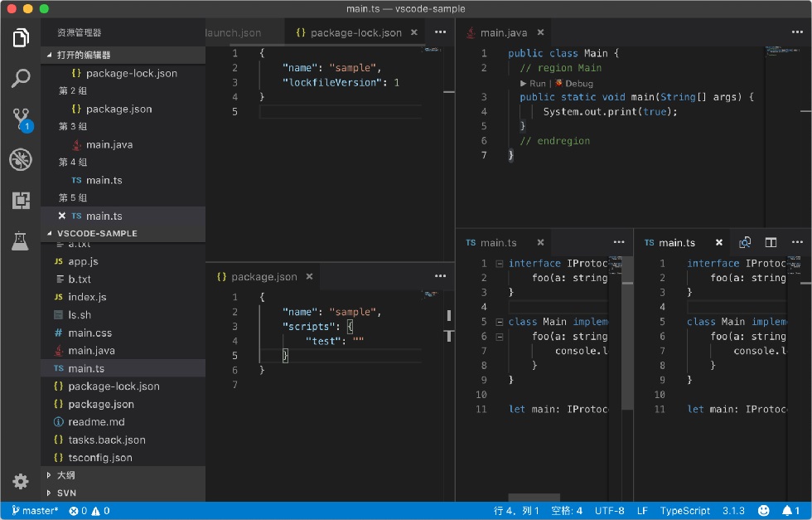Collapse the VSCODE-SAMPLE folder section
Screen dimensions: 812x520
point(123,233)
